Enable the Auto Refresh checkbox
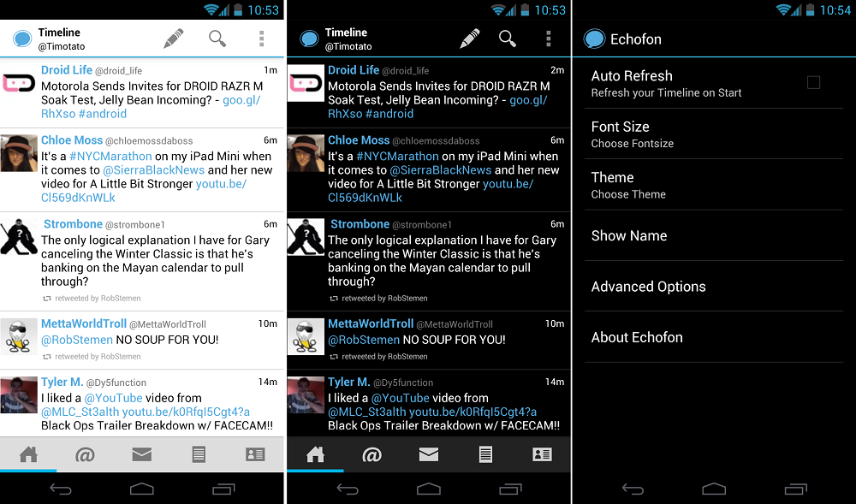Image resolution: width=856 pixels, height=504 pixels. (813, 82)
